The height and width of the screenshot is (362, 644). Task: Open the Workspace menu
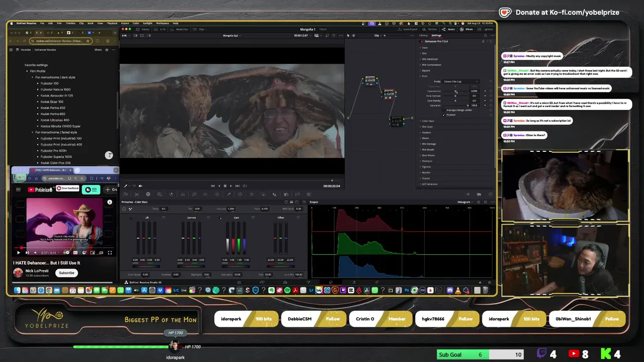pos(162,23)
